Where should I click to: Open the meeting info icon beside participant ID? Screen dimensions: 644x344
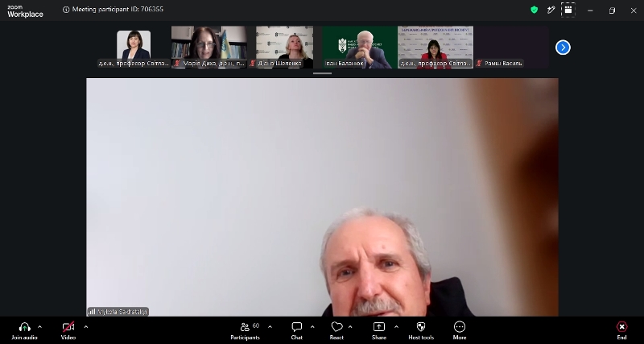[66, 10]
